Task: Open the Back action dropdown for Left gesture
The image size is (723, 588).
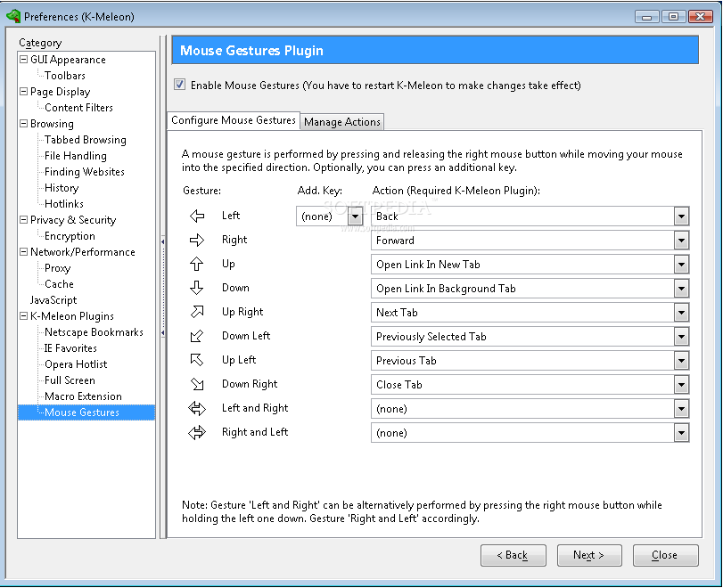Action: coord(681,216)
